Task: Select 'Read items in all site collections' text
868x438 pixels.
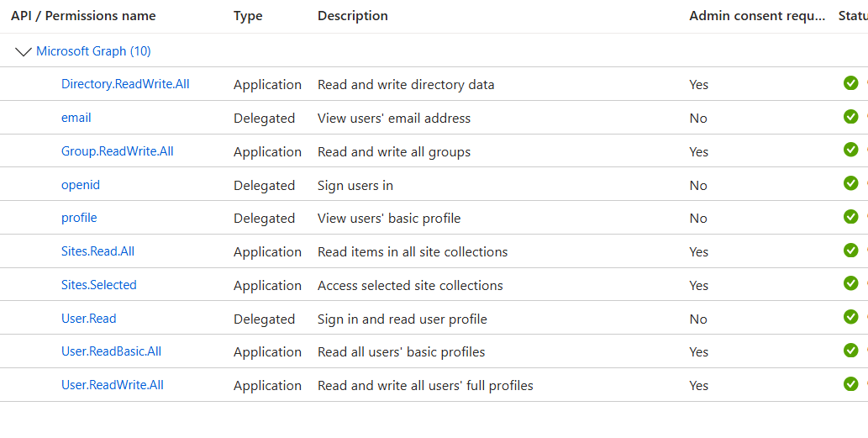Action: [413, 252]
